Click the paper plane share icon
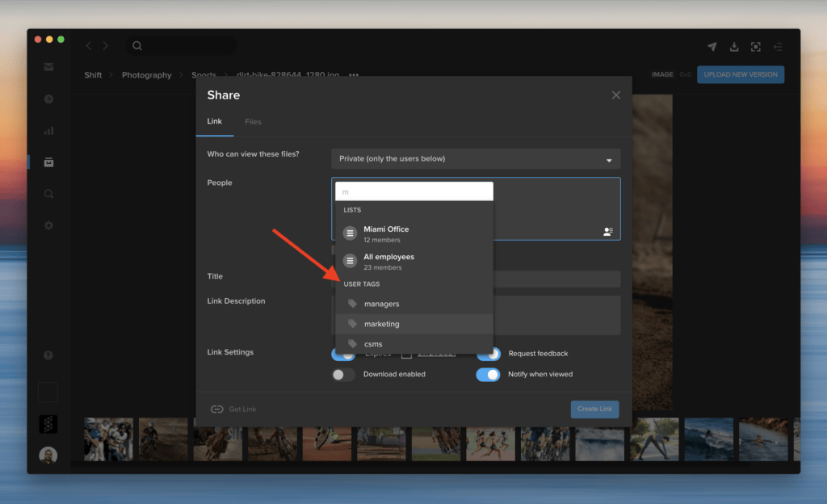The height and width of the screenshot is (504, 827). (x=712, y=46)
